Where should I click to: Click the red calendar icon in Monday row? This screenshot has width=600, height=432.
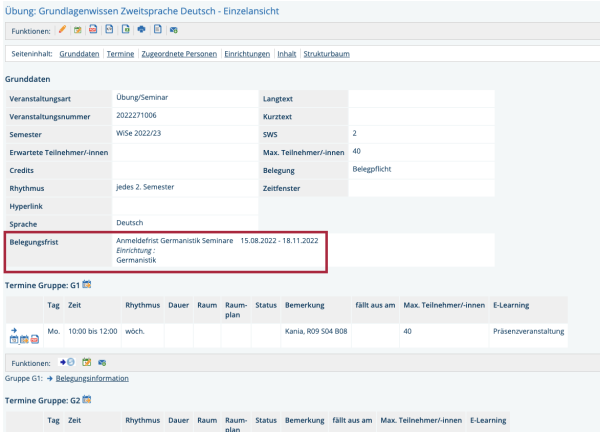point(35,341)
